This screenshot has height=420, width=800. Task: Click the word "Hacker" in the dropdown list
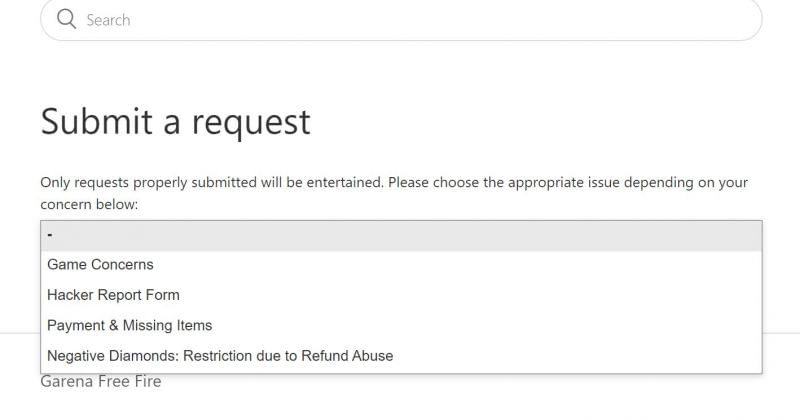(71, 295)
